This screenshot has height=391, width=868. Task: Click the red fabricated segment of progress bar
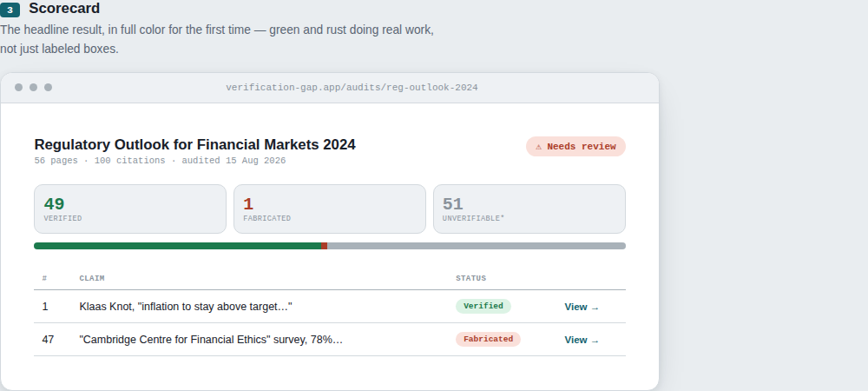click(325, 246)
